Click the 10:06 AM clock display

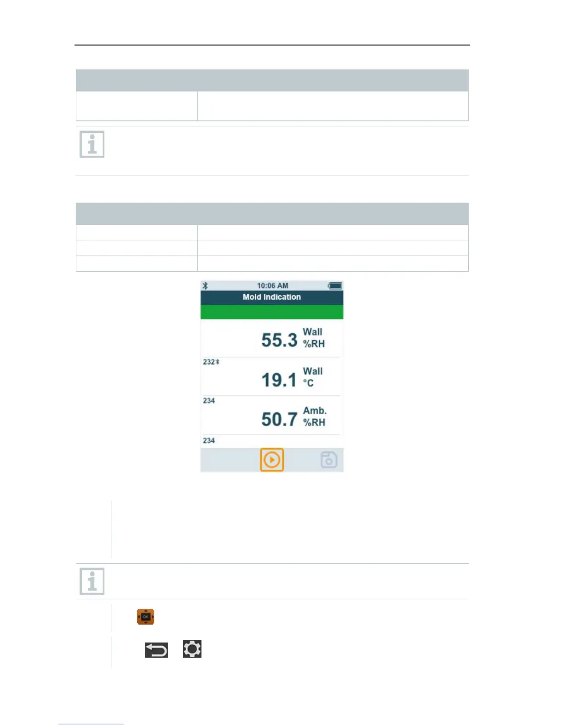(272, 285)
